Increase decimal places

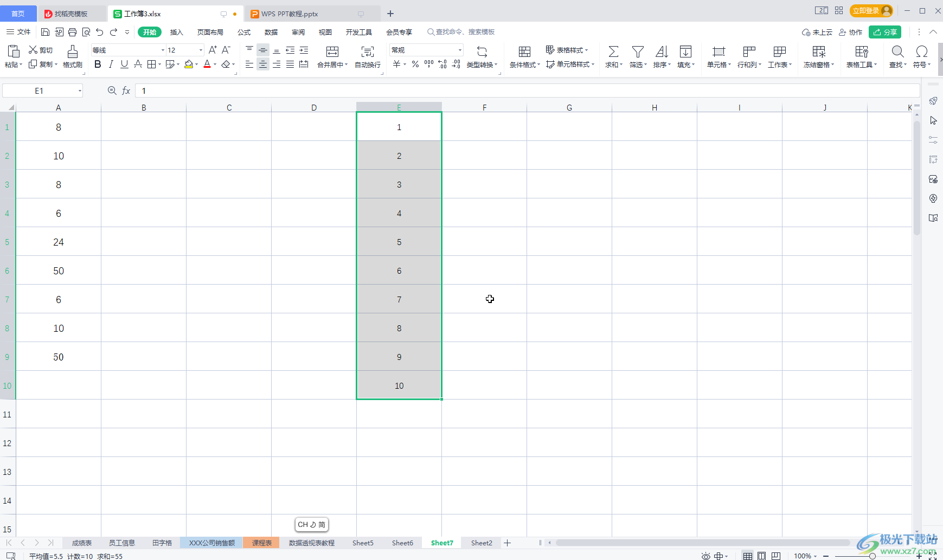click(442, 65)
